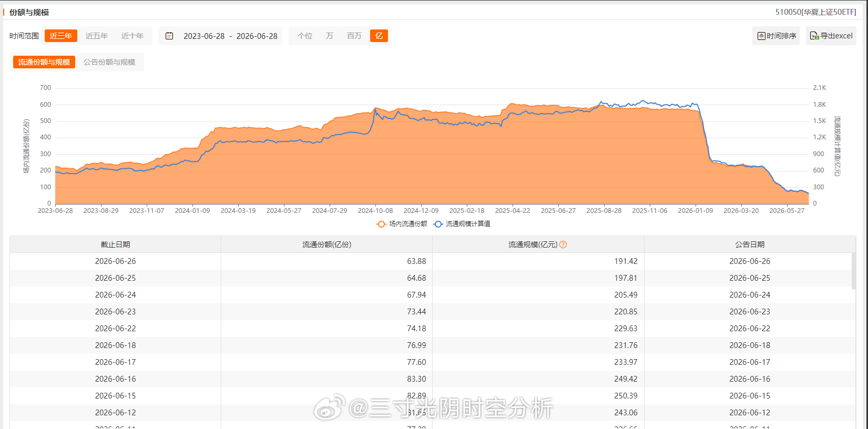Screen dimensions: 868x429
Task: Select the value 249.42
Action: pos(626,379)
